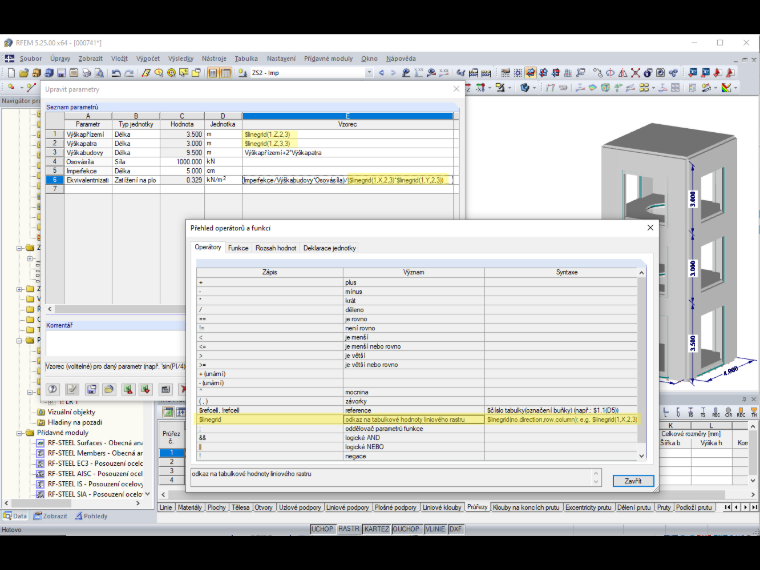This screenshot has width=760, height=570.
Task: Click the parameter list horizontal scrollbar left arrow
Action: (49, 309)
